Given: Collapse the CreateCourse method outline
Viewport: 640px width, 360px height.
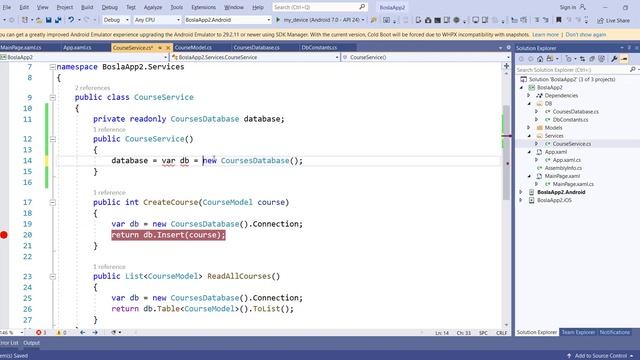Looking at the screenshot, I should 52,202.
